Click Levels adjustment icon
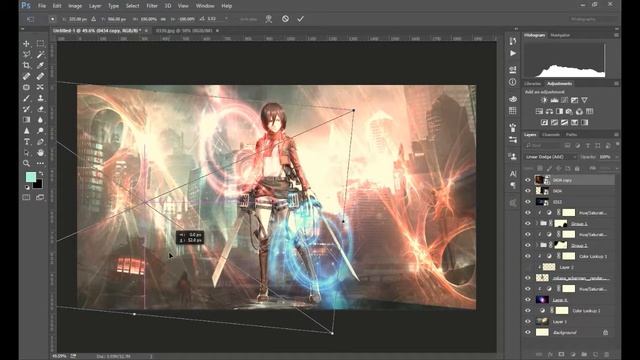 coord(554,100)
